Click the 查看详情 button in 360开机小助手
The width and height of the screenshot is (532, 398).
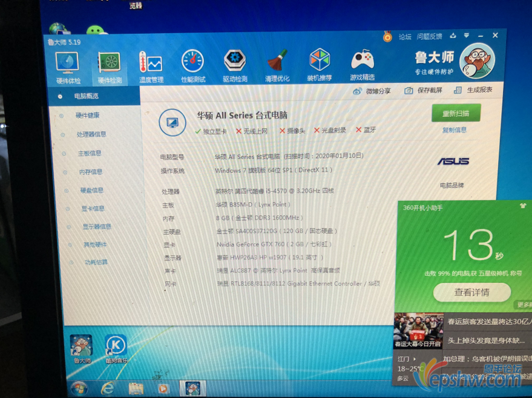(x=472, y=292)
